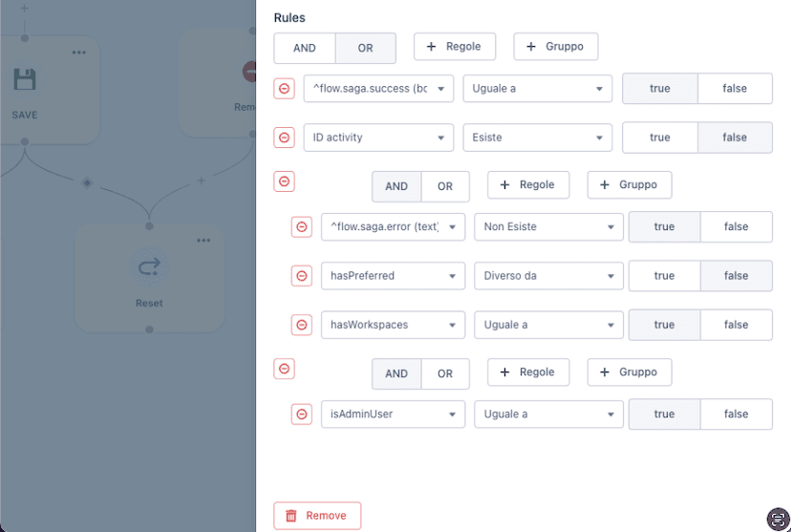Open the isAdminUser field dropdown
The height and width of the screenshot is (532, 791).
click(x=393, y=414)
